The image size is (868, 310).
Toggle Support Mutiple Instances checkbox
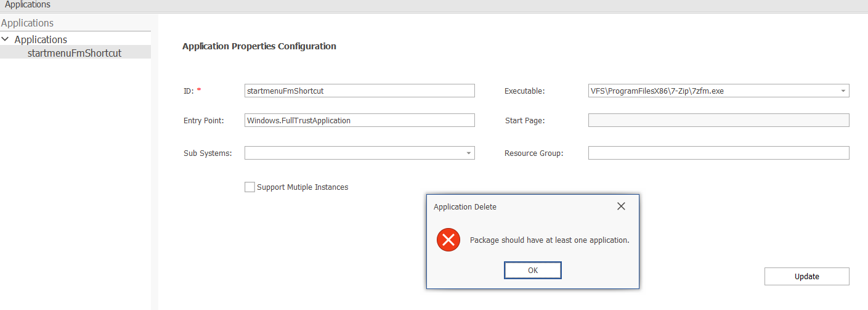(249, 187)
